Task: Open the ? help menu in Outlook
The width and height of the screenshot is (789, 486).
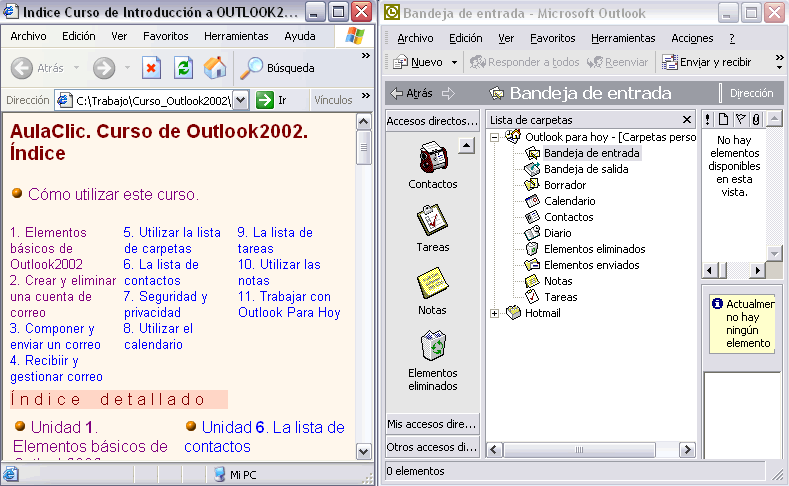Action: (732, 38)
